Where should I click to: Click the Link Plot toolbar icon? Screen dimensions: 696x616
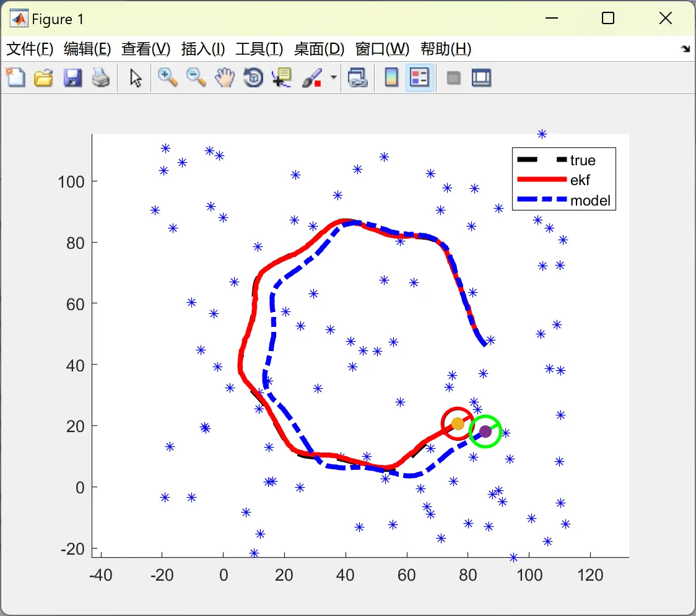[358, 77]
